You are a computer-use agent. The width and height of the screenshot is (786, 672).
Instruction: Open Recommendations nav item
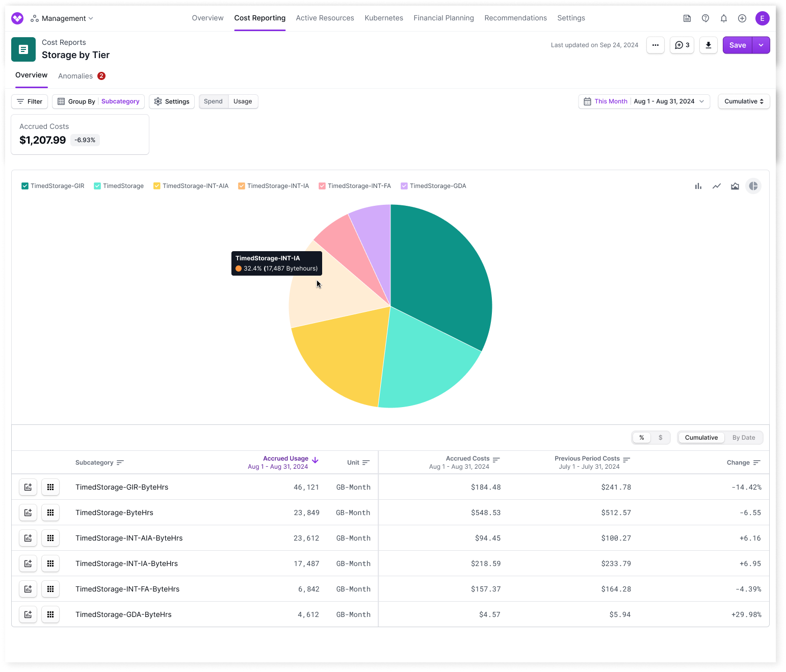[515, 18]
